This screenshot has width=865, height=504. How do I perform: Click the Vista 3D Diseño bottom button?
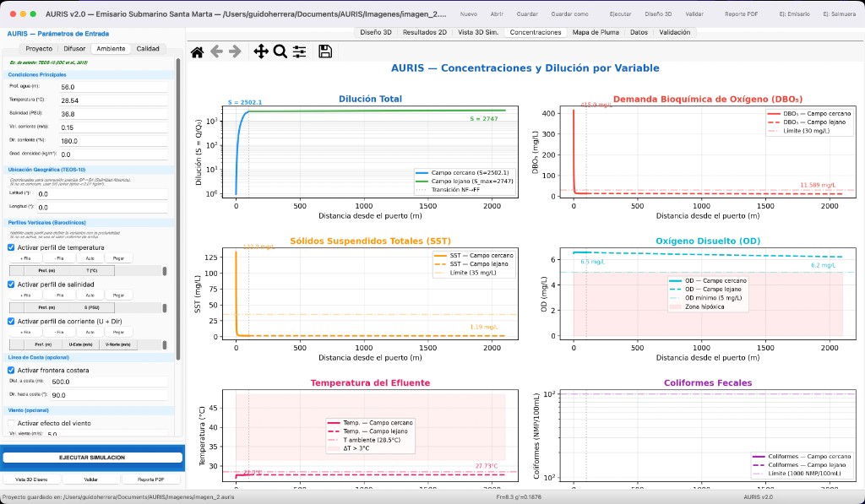coord(31,480)
